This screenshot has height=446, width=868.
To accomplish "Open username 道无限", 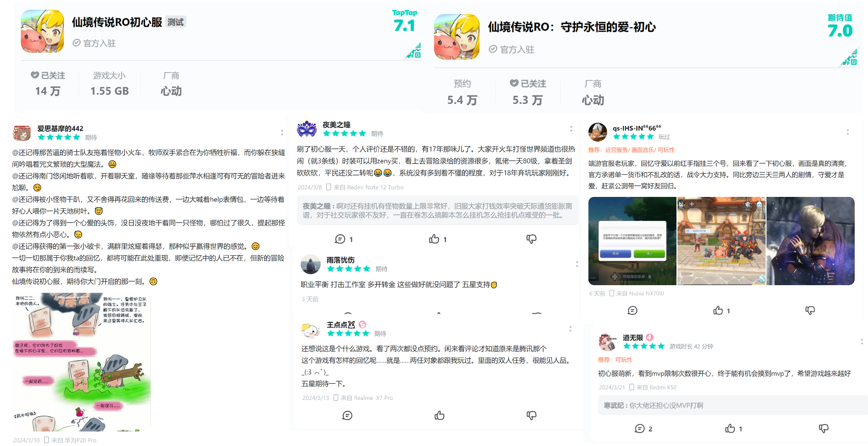I will [632, 338].
